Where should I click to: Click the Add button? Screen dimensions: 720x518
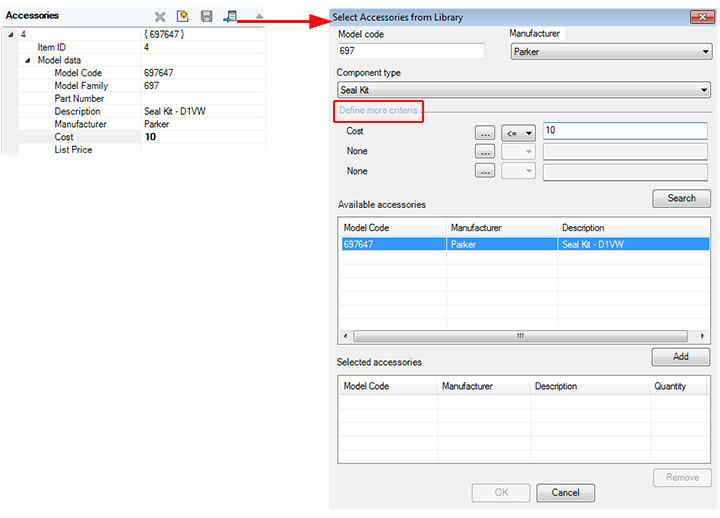click(681, 357)
